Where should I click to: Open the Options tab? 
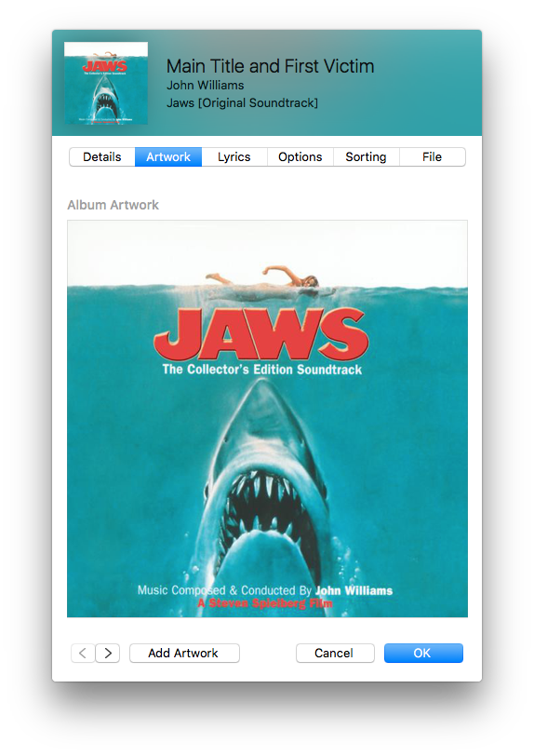point(300,156)
